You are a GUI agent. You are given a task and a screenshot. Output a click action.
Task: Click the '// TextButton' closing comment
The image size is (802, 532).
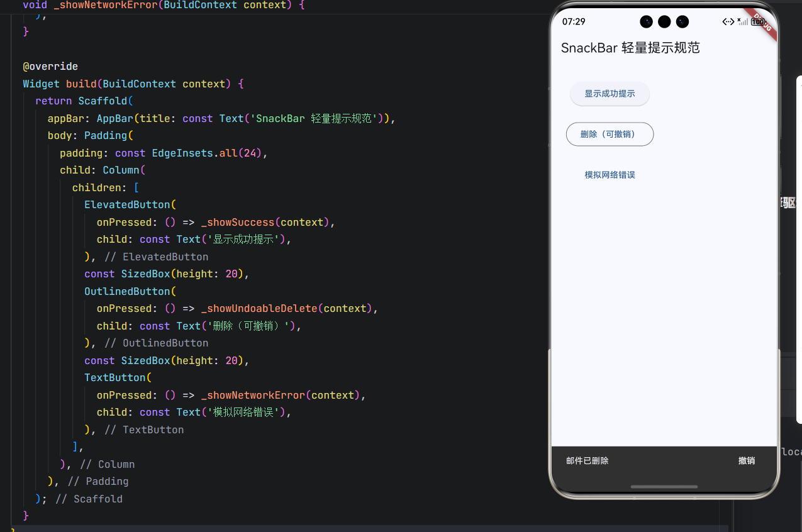[144, 430]
